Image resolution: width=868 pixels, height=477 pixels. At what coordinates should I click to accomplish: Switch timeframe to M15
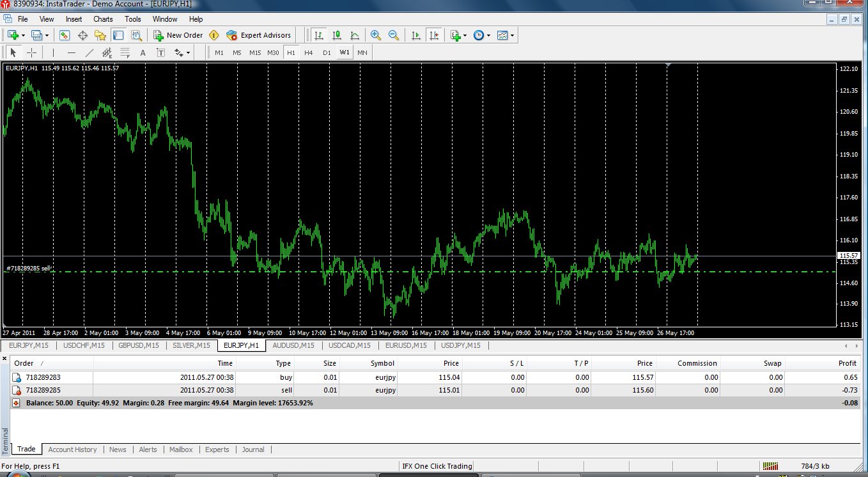point(255,52)
